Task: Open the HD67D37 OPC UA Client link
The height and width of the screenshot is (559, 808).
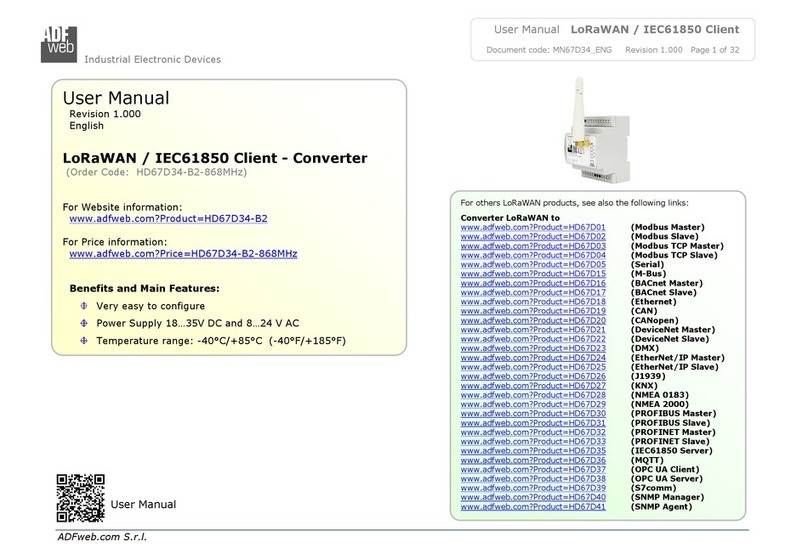Action: tap(533, 469)
